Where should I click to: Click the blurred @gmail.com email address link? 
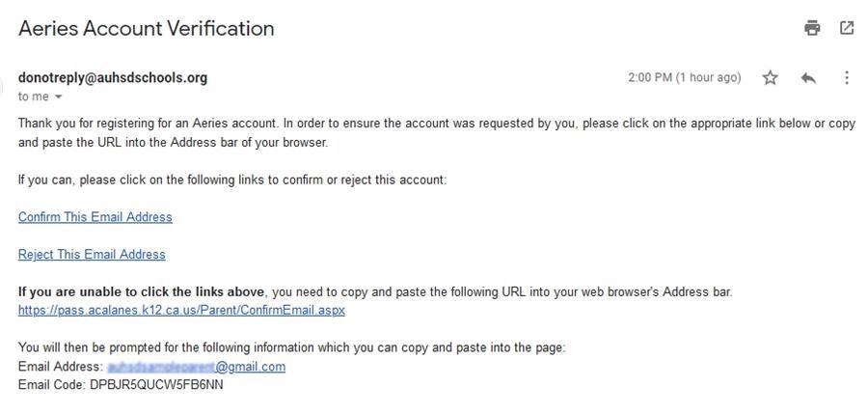[x=197, y=367]
